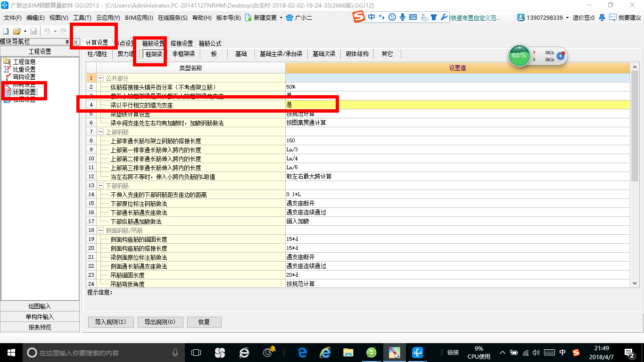
Task: Show hidden system tray icons chevron
Action: 502,352
